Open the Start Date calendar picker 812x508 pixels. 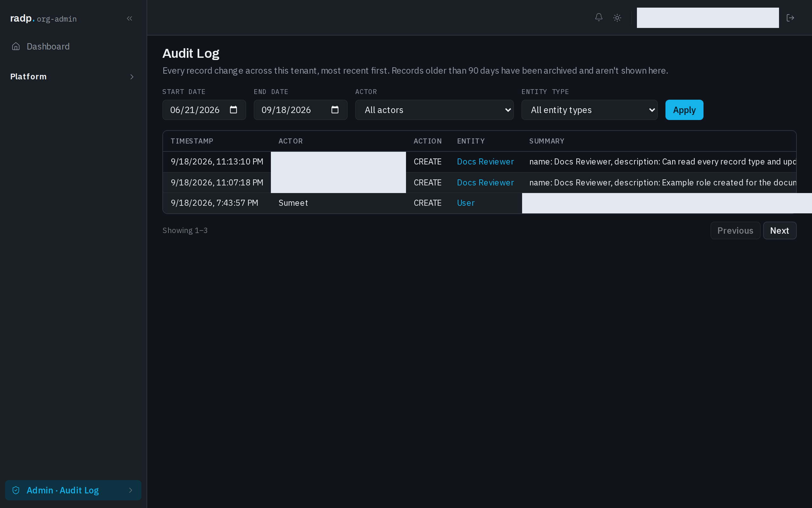pos(233,110)
